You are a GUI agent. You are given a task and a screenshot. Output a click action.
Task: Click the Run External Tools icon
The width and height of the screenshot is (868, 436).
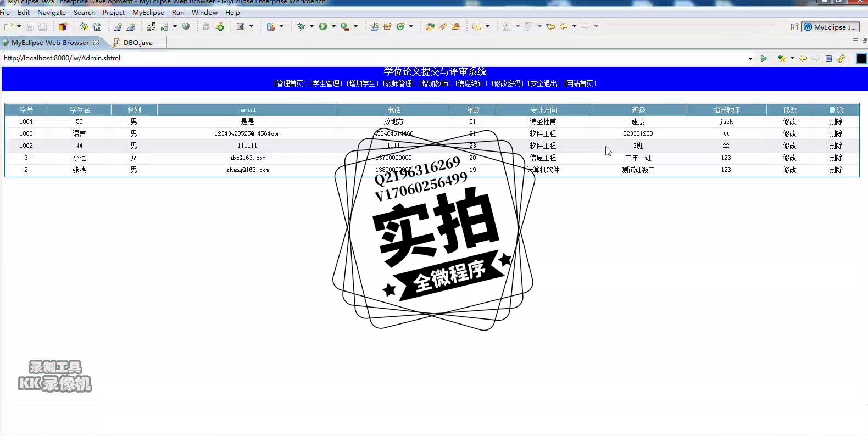344,26
